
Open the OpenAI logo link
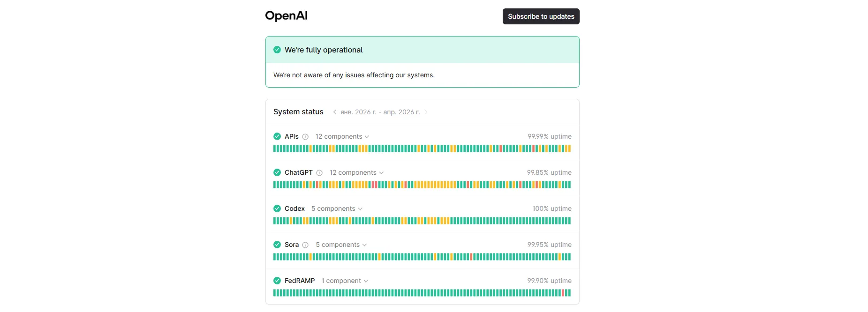[286, 16]
